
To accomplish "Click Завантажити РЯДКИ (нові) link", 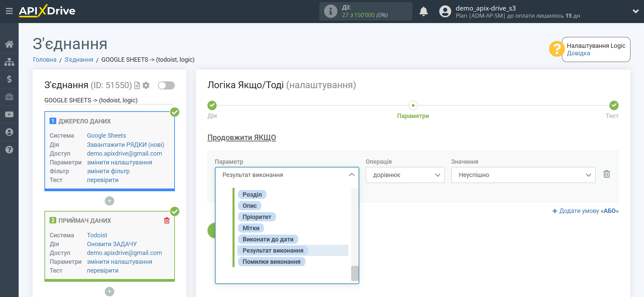I will point(125,145).
